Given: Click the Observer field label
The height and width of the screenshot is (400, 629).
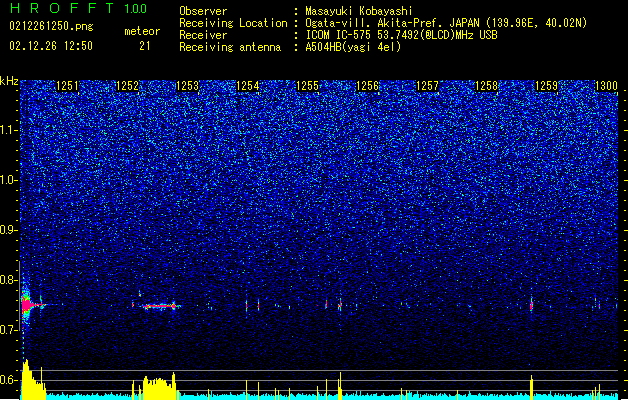Looking at the screenshot, I should coord(203,11).
